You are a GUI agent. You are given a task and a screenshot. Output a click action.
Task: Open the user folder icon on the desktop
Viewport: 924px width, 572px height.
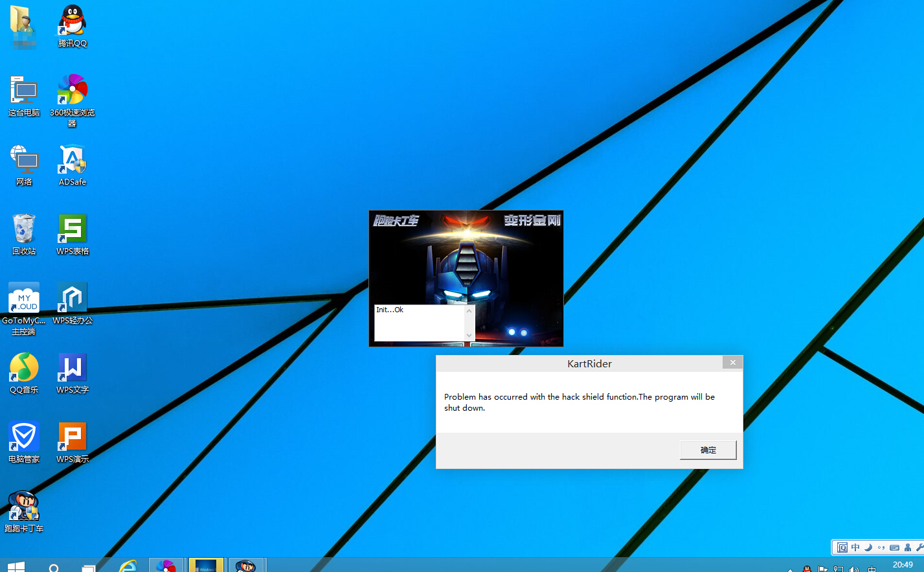click(24, 26)
